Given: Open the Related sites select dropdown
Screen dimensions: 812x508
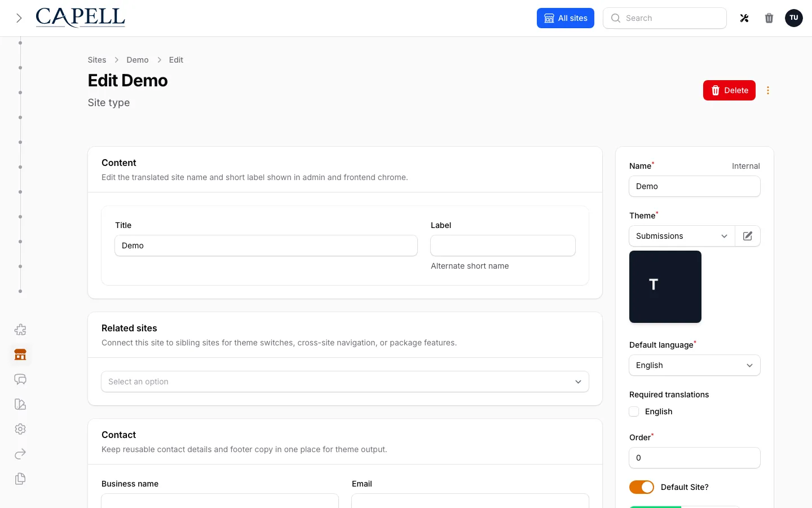Looking at the screenshot, I should coord(345,382).
